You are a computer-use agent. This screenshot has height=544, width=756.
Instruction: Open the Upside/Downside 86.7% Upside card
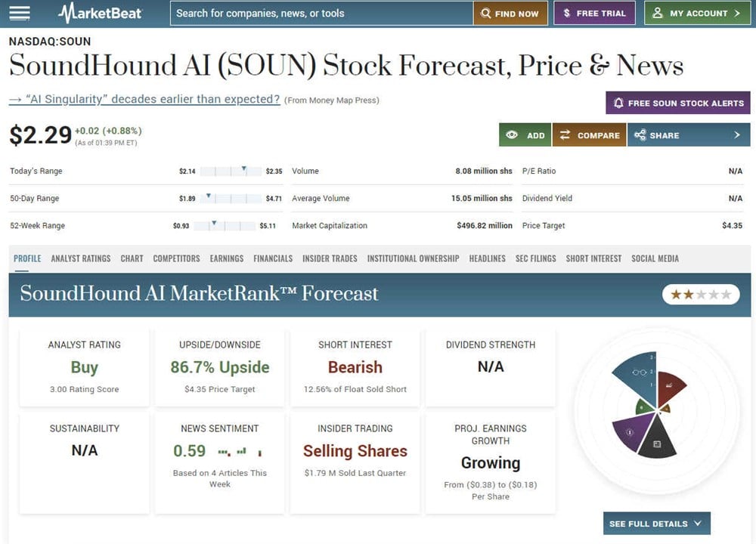click(220, 368)
